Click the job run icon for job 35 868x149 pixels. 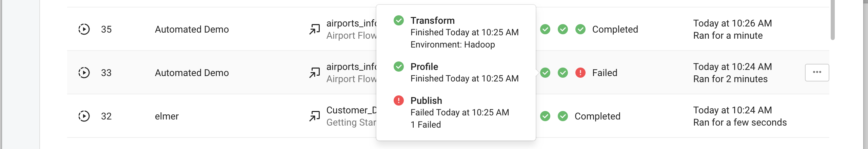click(84, 29)
